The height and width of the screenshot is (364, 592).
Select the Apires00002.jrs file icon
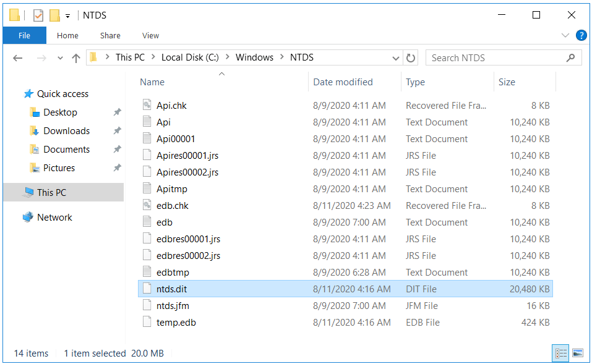click(x=147, y=172)
